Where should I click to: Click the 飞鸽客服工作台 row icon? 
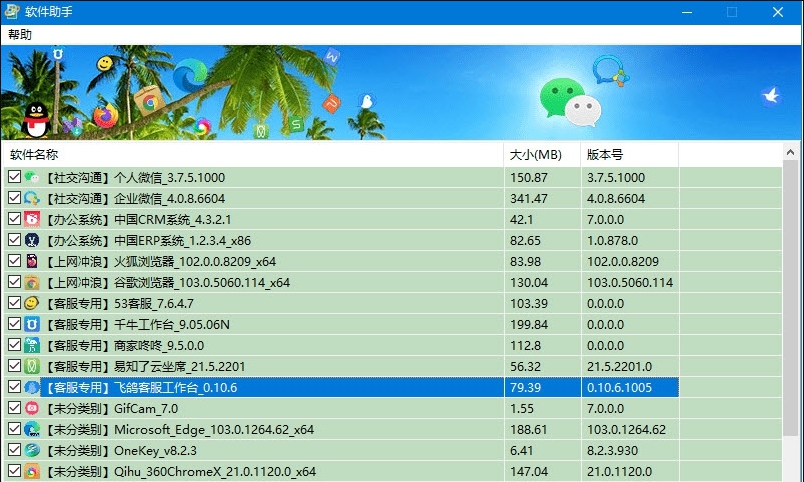point(32,388)
